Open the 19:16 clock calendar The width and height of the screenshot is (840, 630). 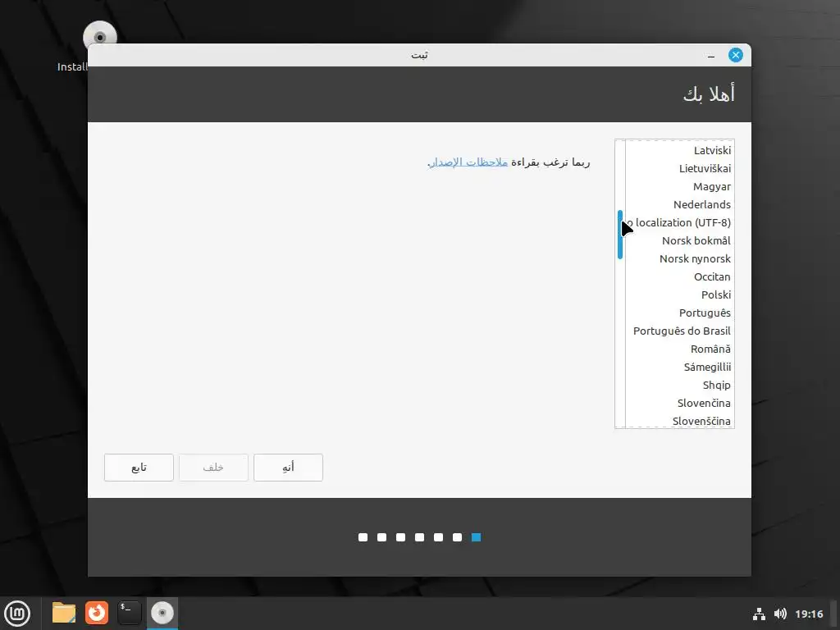[809, 614]
